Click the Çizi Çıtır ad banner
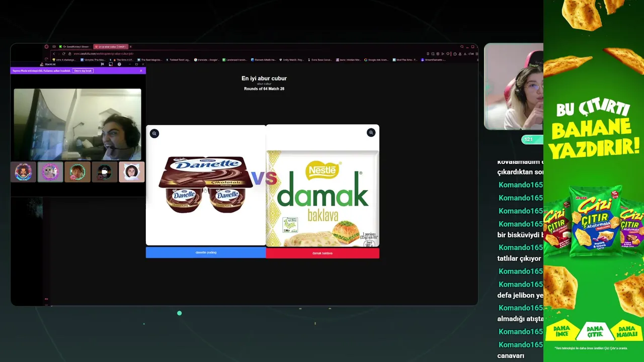 point(594,181)
